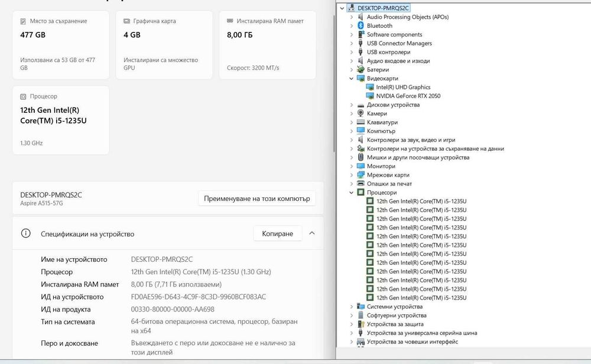Click the Мрежови карти network icon
The height and width of the screenshot is (364, 591).
(361, 175)
